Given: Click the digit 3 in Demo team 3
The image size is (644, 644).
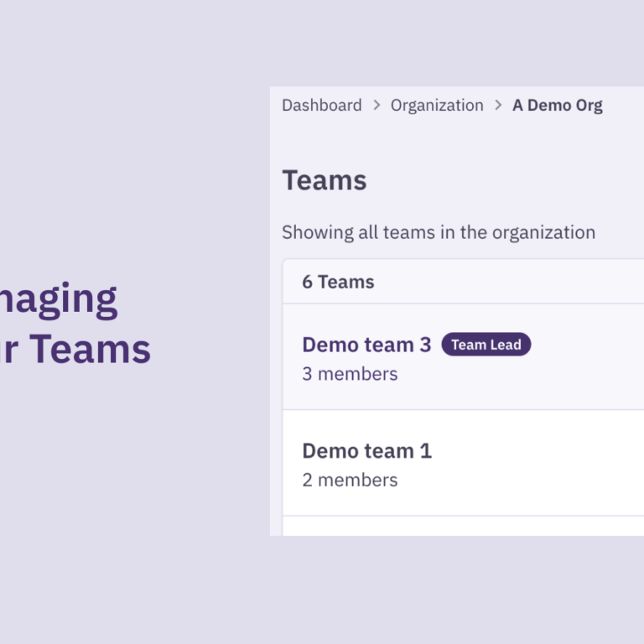Looking at the screenshot, I should point(425,345).
